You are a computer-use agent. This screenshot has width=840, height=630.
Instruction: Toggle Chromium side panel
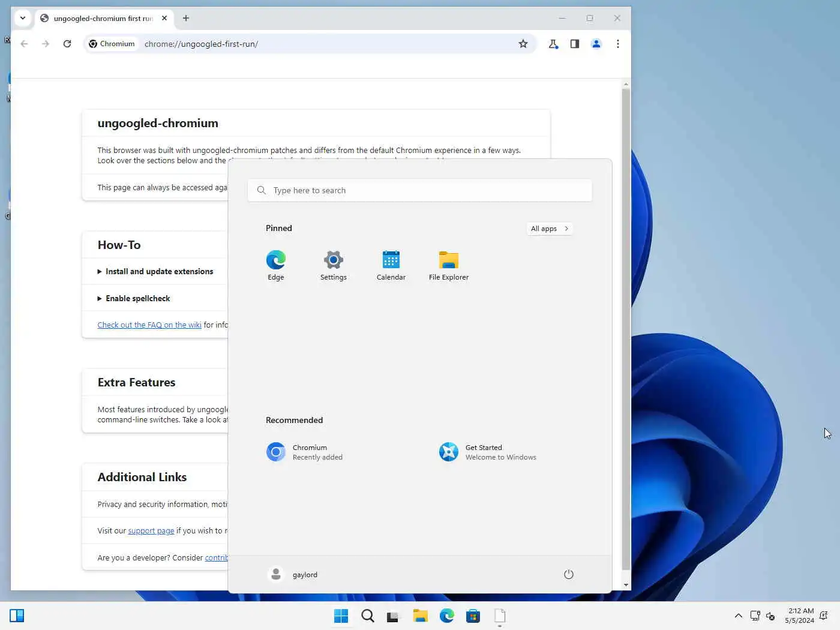[575, 44]
